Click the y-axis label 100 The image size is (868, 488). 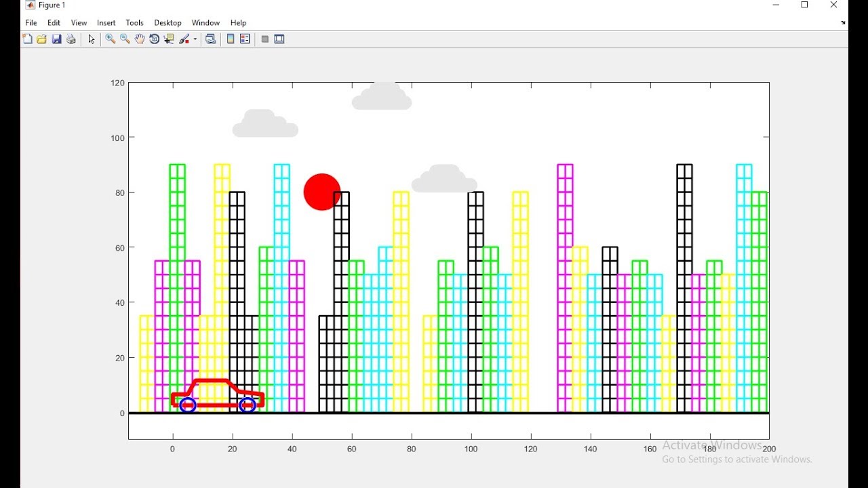point(118,138)
